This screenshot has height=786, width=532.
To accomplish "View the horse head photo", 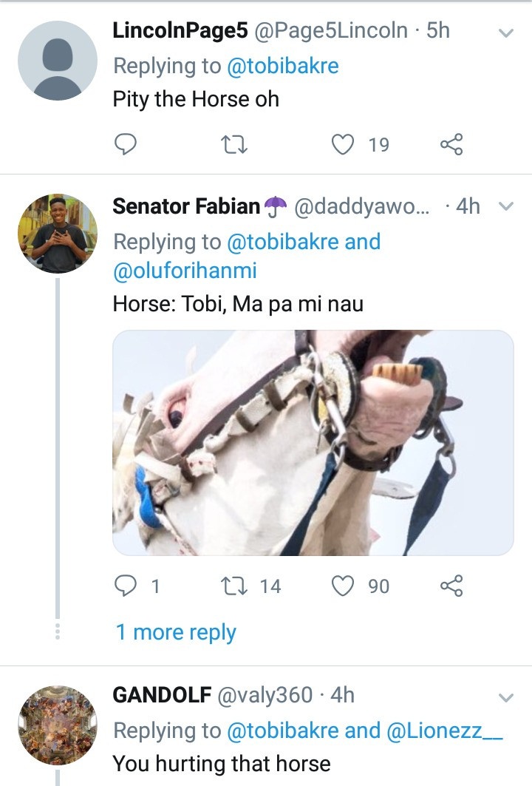I will [x=313, y=443].
